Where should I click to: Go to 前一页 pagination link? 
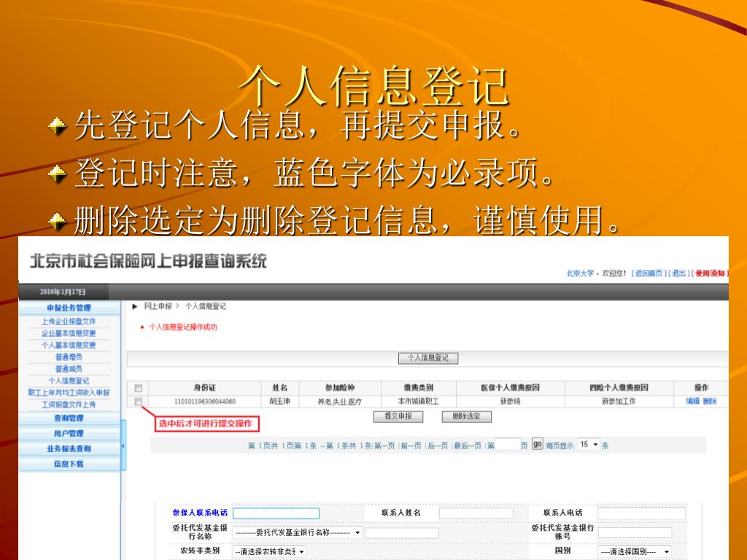(411, 446)
